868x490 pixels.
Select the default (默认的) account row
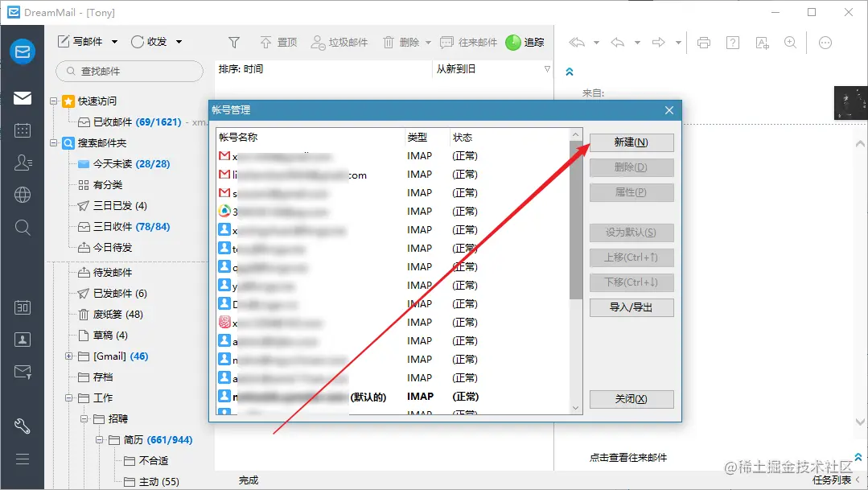coord(393,397)
